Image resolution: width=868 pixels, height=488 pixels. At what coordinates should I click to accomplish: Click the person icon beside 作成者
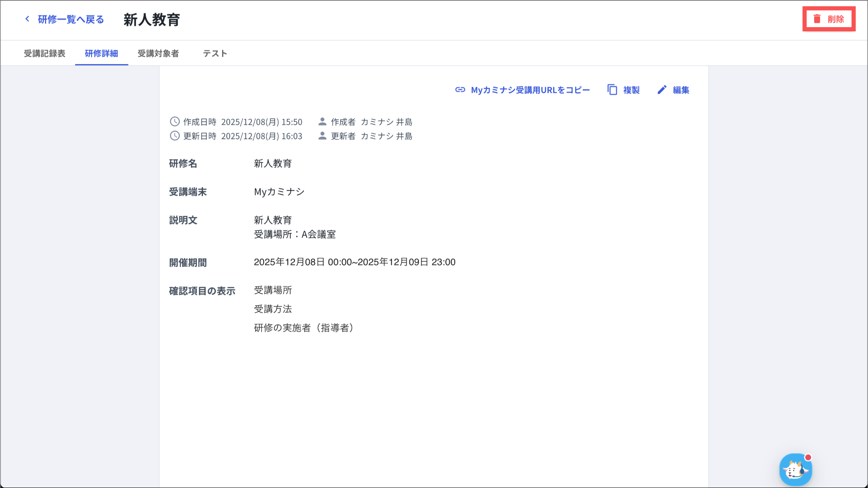(322, 122)
